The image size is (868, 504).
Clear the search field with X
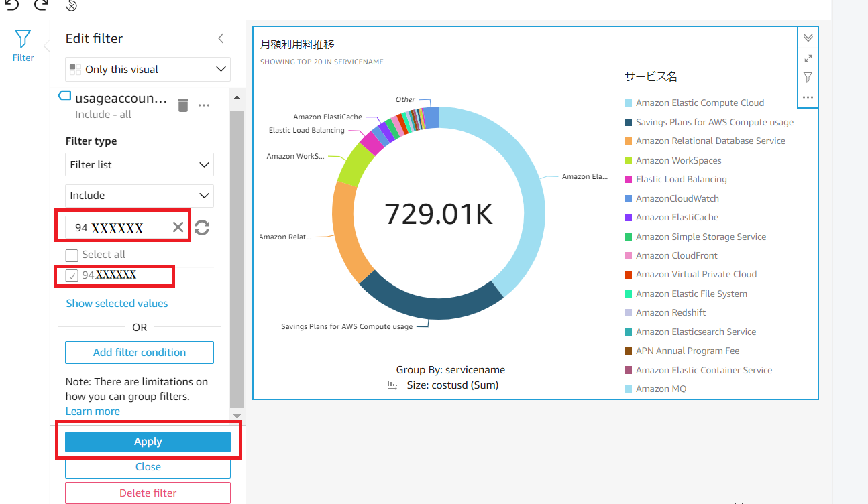pos(178,227)
